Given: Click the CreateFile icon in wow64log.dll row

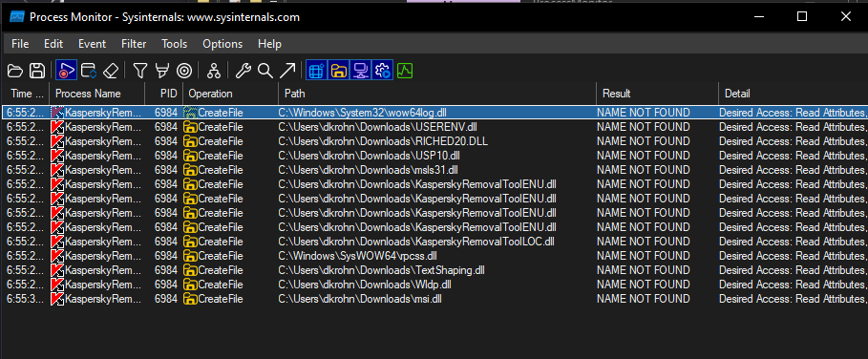Looking at the screenshot, I should [x=190, y=113].
